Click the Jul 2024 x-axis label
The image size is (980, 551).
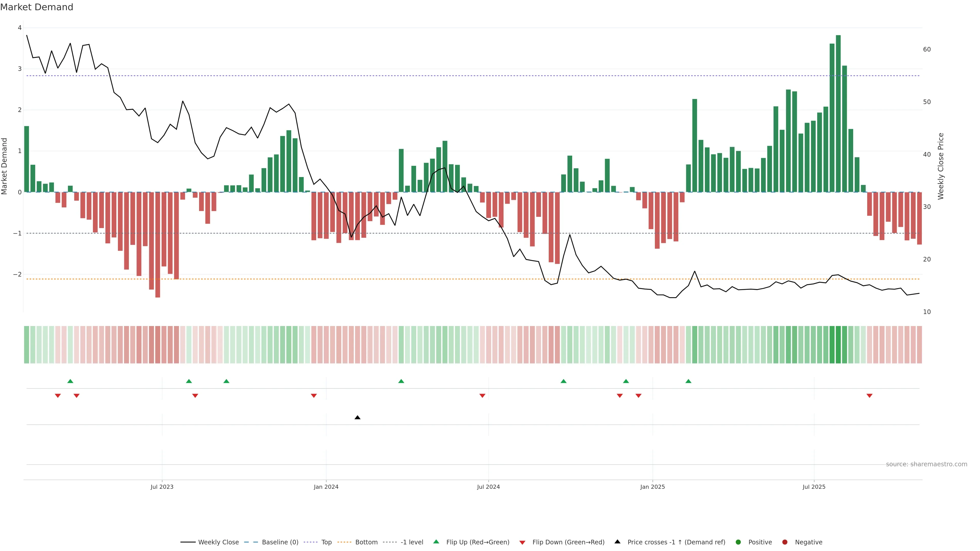pyautogui.click(x=488, y=487)
